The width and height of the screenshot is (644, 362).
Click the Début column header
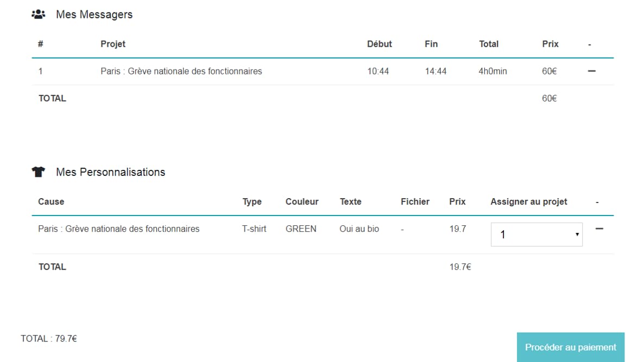(380, 44)
